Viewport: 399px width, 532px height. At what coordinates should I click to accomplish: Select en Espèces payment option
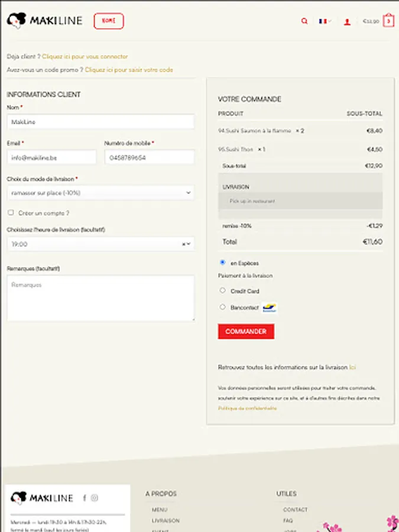coord(222,262)
